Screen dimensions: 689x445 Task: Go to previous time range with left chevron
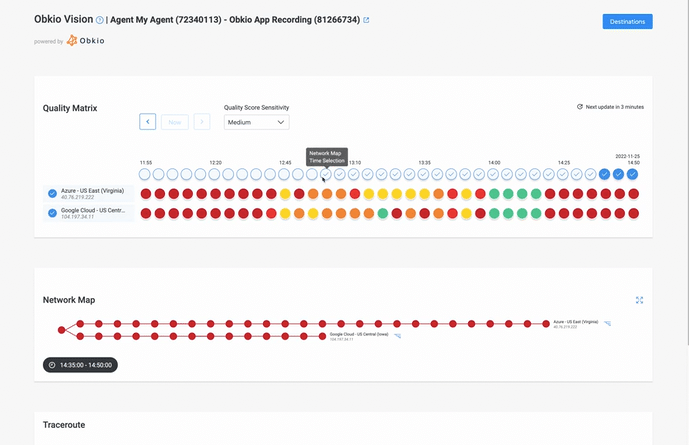(x=147, y=122)
